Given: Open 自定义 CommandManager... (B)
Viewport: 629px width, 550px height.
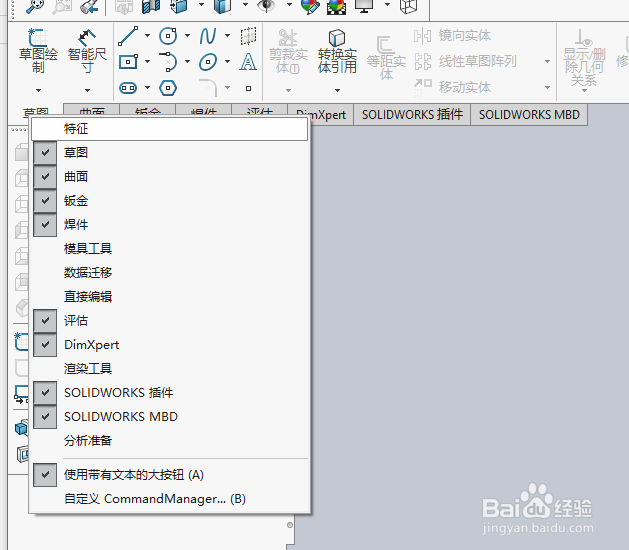Looking at the screenshot, I should [170, 499].
